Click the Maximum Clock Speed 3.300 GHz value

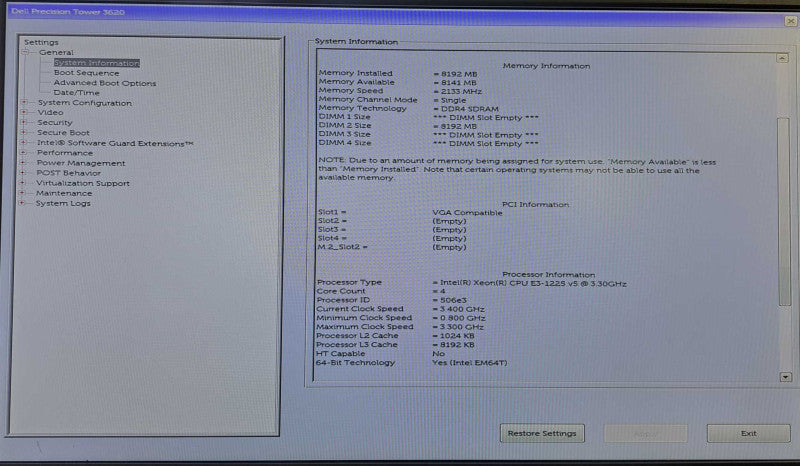[x=458, y=327]
